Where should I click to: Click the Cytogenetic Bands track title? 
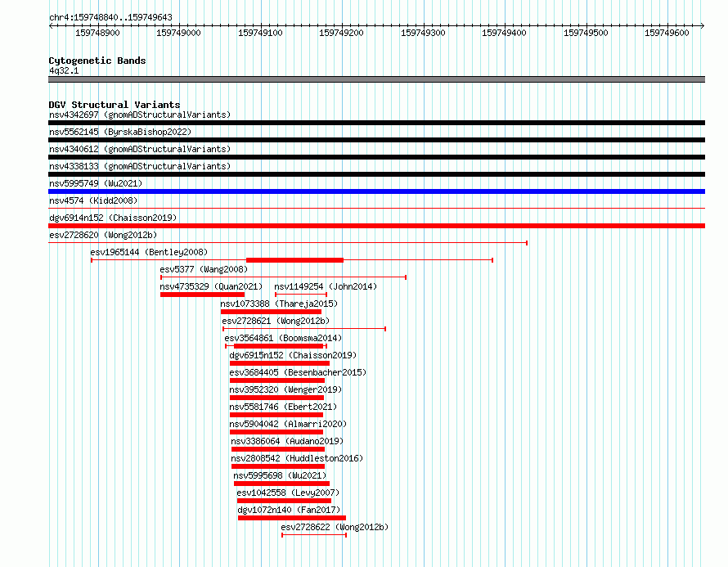97,61
